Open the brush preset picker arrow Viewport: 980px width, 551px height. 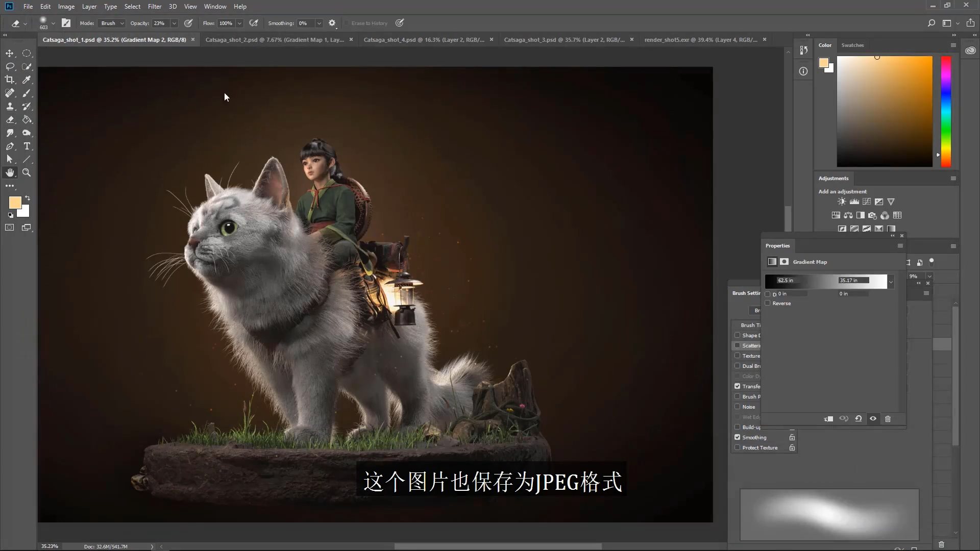click(53, 23)
